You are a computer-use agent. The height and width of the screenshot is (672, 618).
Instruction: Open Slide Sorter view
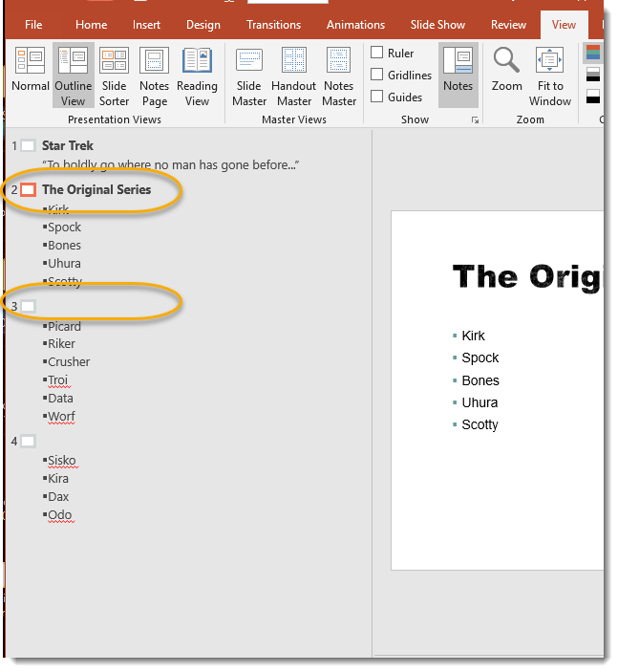click(114, 75)
